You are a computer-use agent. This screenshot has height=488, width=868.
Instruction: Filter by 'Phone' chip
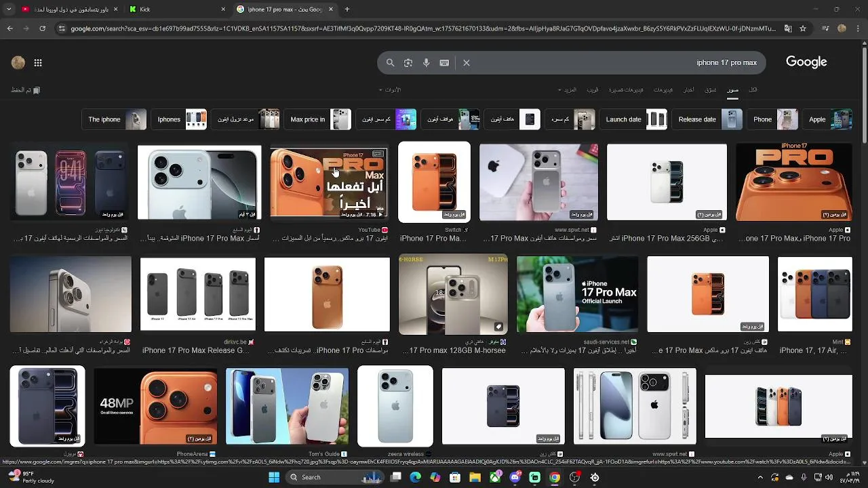(772, 119)
